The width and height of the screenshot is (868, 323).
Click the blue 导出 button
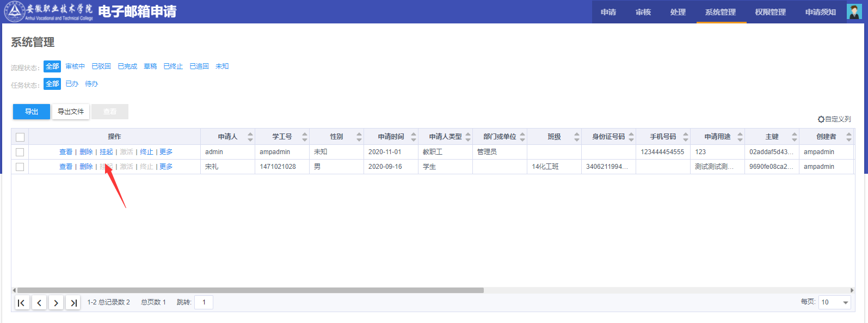point(32,112)
